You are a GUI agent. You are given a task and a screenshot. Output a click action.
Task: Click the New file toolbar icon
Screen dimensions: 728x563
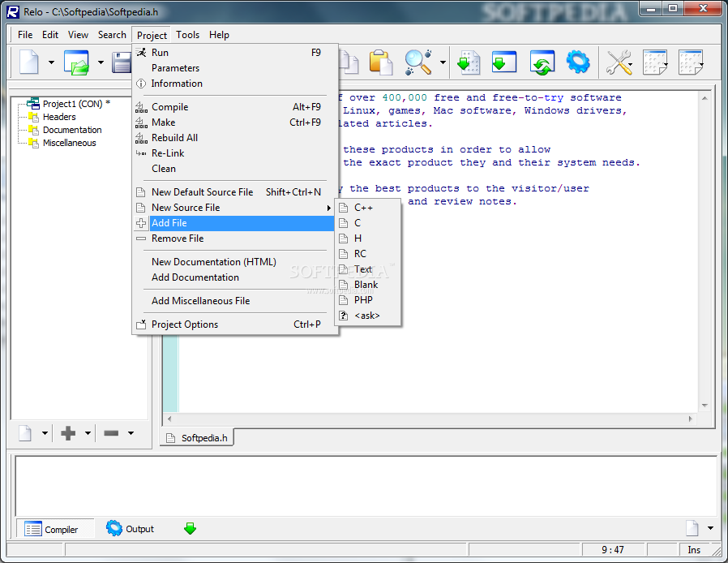tap(29, 62)
